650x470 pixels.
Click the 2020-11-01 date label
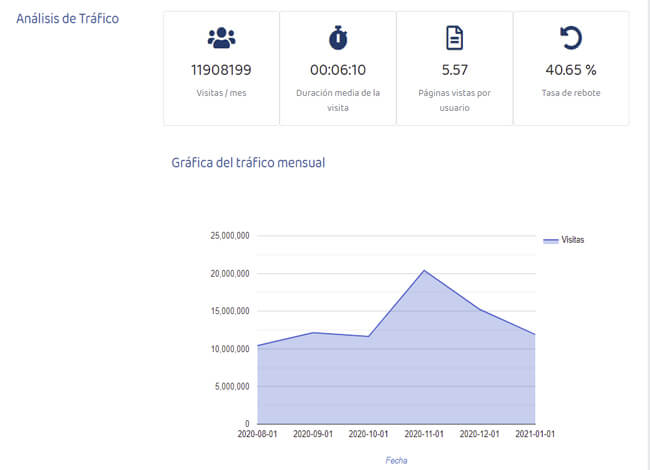424,434
